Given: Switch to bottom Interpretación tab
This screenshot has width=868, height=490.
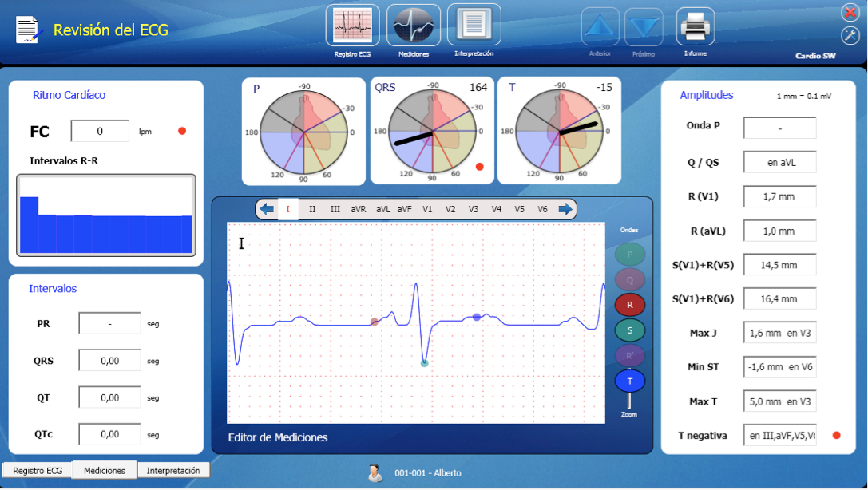Looking at the screenshot, I should 173,471.
